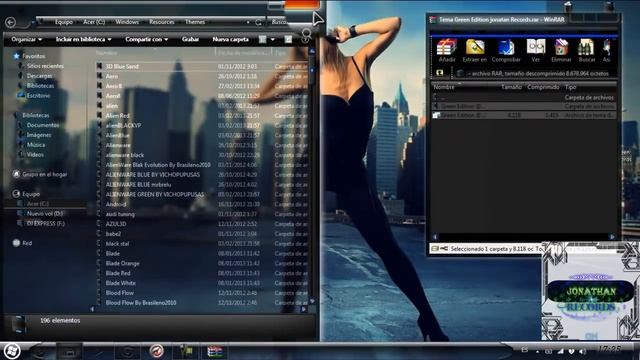
Task: Click the Windows breadcrumb segment
Action: click(x=127, y=22)
